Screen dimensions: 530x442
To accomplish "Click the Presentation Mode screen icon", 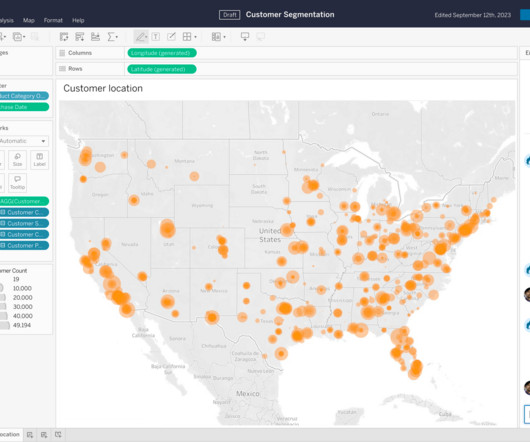I will [x=245, y=36].
